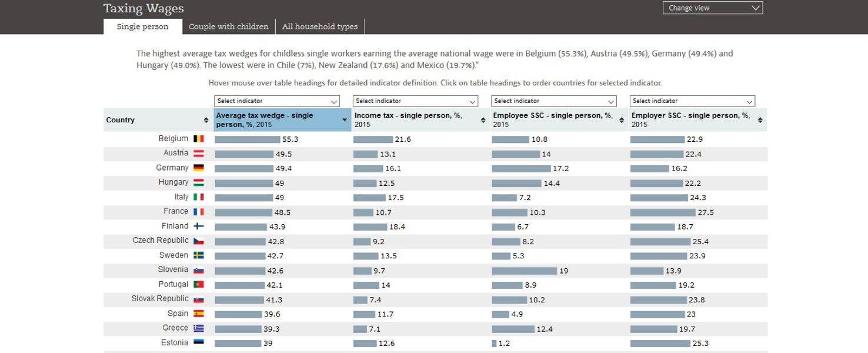Viewport: 868px width, 353px height.
Task: Click the Finland flag icon
Action: tap(199, 226)
